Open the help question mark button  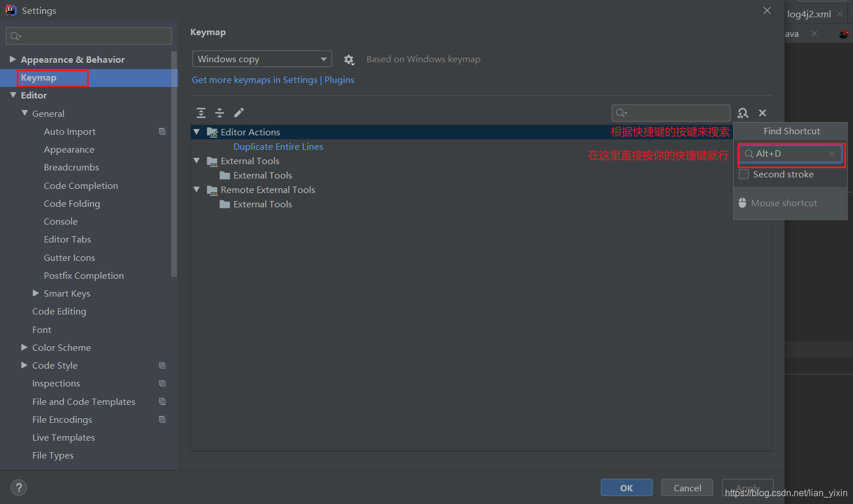pyautogui.click(x=18, y=487)
